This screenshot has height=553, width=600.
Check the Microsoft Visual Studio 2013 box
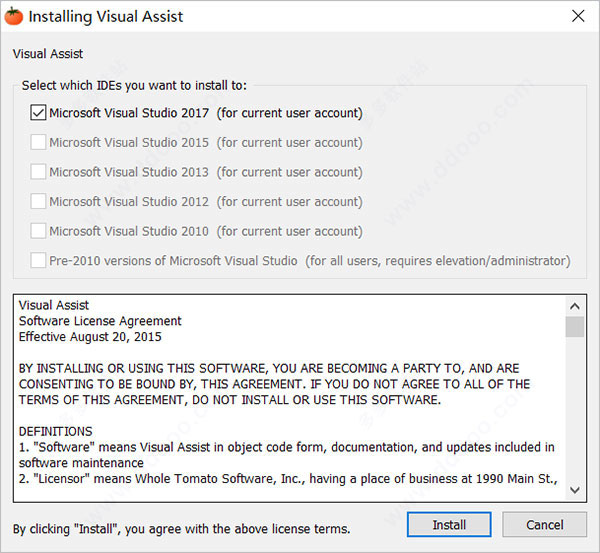point(38,172)
